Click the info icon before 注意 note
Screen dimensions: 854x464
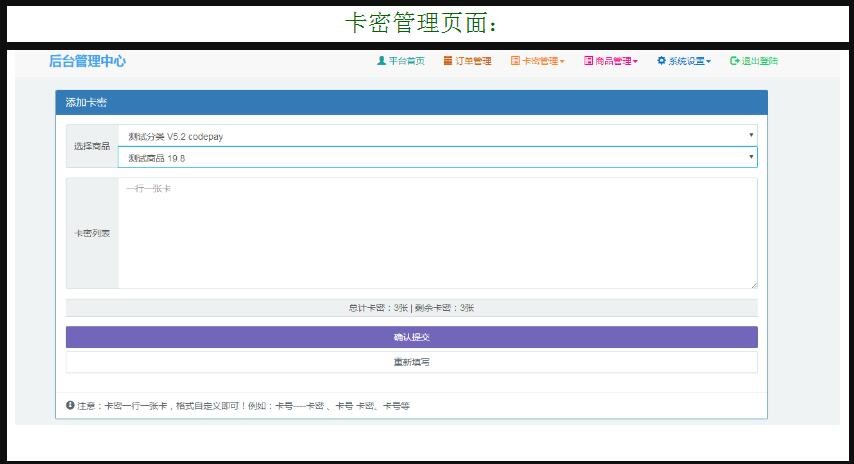coord(70,405)
